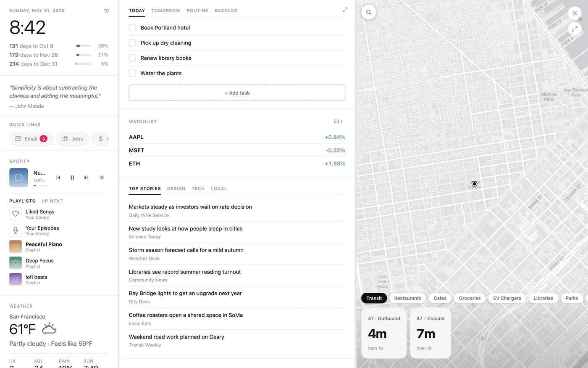This screenshot has width=588, height=368.
Task: Open the Email quick link
Action: pos(31,139)
